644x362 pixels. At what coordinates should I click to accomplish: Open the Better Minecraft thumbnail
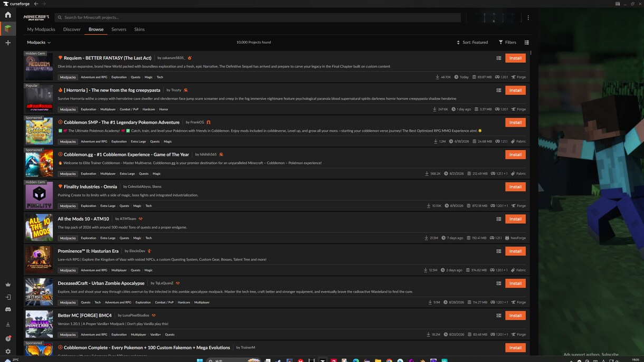click(39, 325)
